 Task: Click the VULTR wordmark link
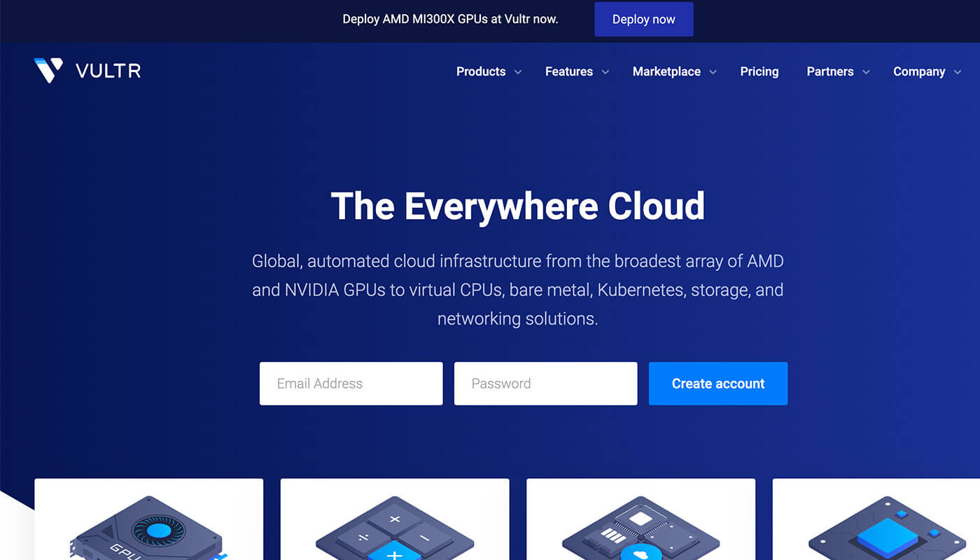coord(108,71)
